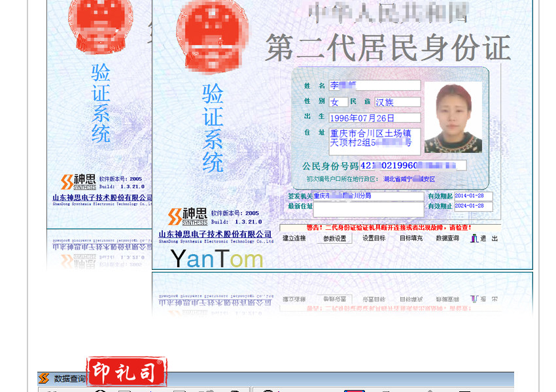Click the 退出 exit door icon
556x392 pixels.
474,238
